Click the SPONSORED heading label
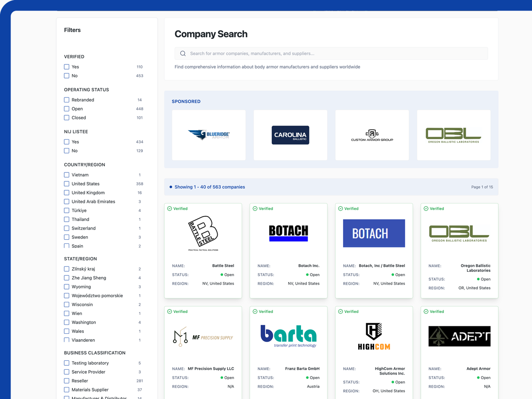 (x=186, y=102)
